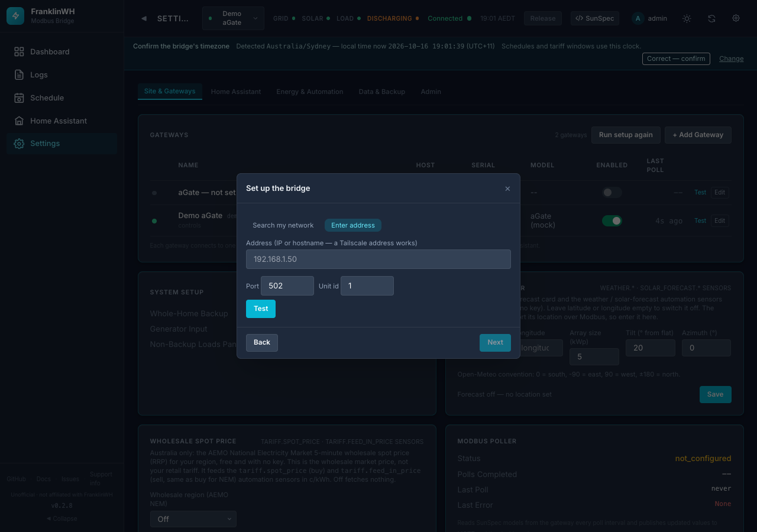This screenshot has width=757, height=532.
Task: Save the solar forecast settings
Action: coord(716,394)
